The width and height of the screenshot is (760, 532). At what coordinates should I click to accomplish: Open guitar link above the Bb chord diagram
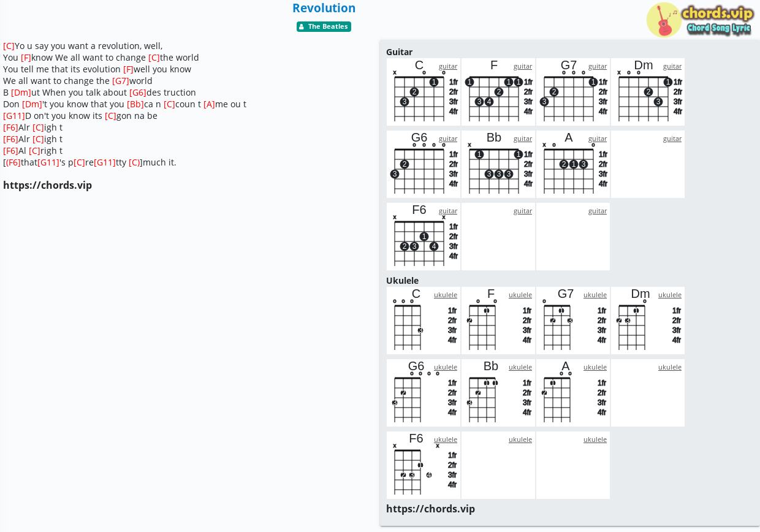523,139
